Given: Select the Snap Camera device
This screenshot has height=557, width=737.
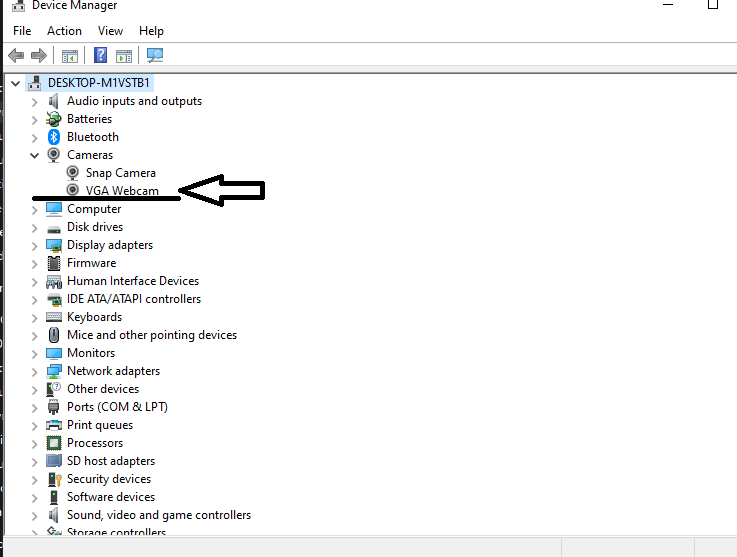Looking at the screenshot, I should [x=121, y=173].
